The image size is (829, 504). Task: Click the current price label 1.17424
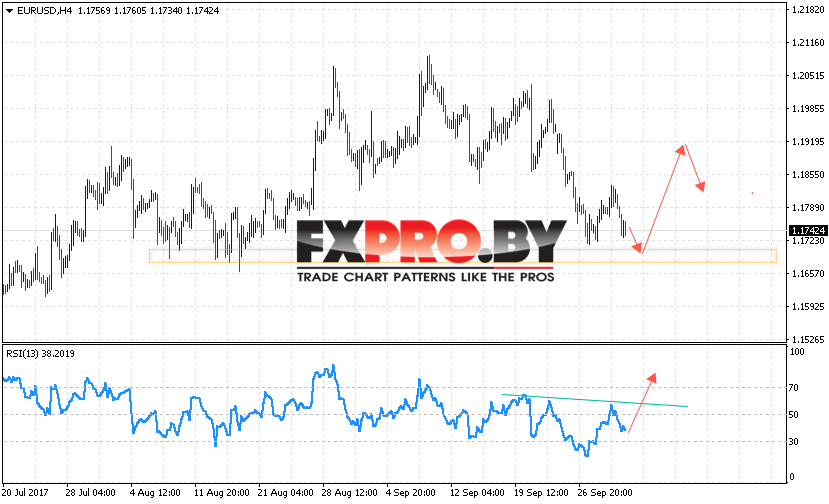[x=808, y=231]
